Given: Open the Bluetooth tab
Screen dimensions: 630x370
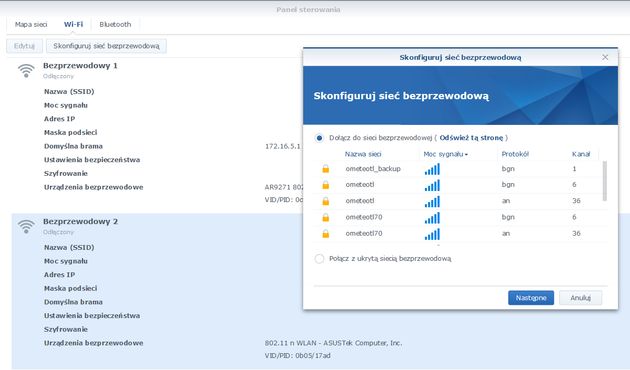Looking at the screenshot, I should click(x=115, y=25).
